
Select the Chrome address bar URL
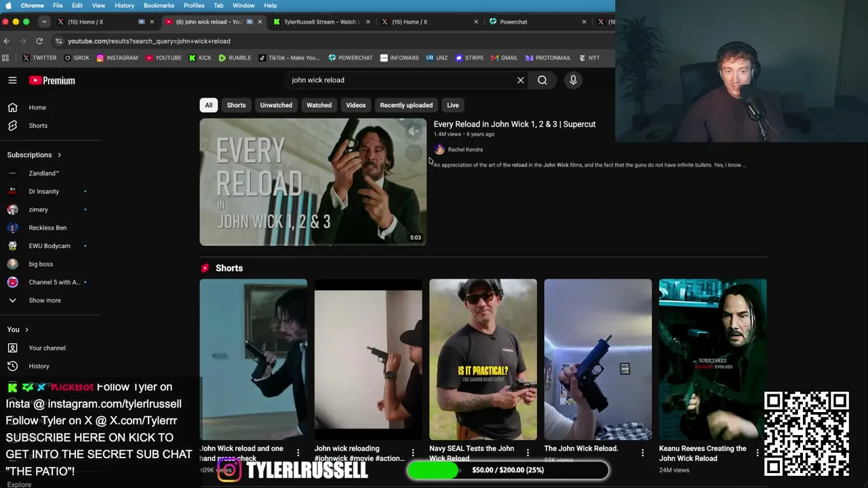pyautogui.click(x=149, y=41)
